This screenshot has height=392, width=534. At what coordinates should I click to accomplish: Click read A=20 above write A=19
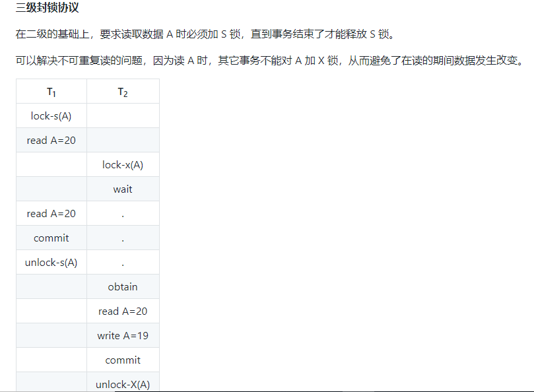pos(123,311)
